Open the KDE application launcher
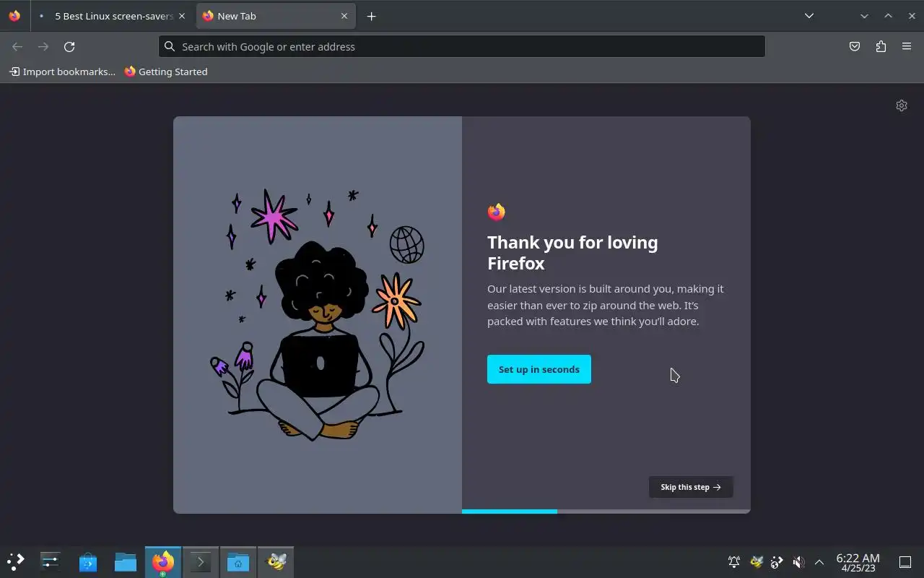This screenshot has height=578, width=924. (x=16, y=561)
